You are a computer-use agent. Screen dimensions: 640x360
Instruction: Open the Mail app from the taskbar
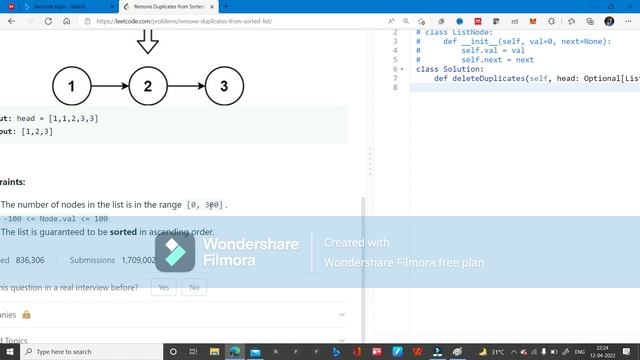point(256,351)
